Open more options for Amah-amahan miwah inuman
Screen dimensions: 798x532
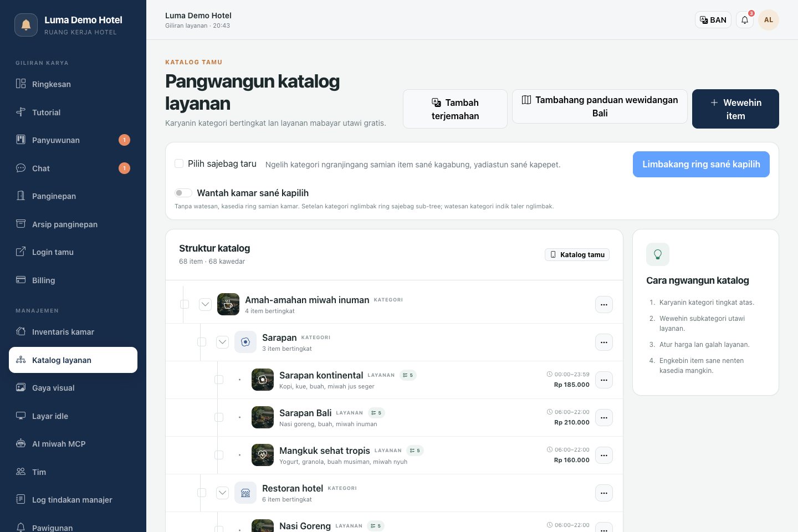[x=604, y=305]
